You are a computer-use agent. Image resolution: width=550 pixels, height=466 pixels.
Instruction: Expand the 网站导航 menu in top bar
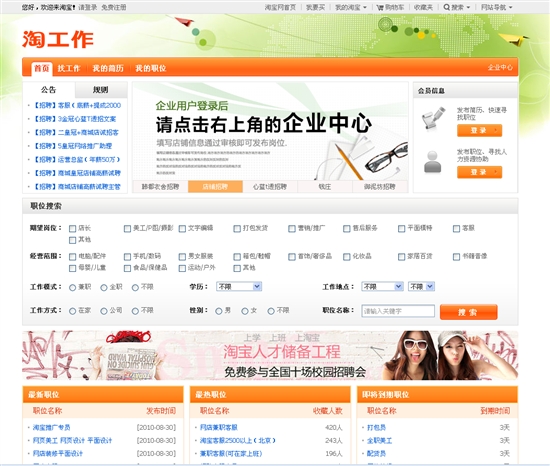tap(496, 7)
